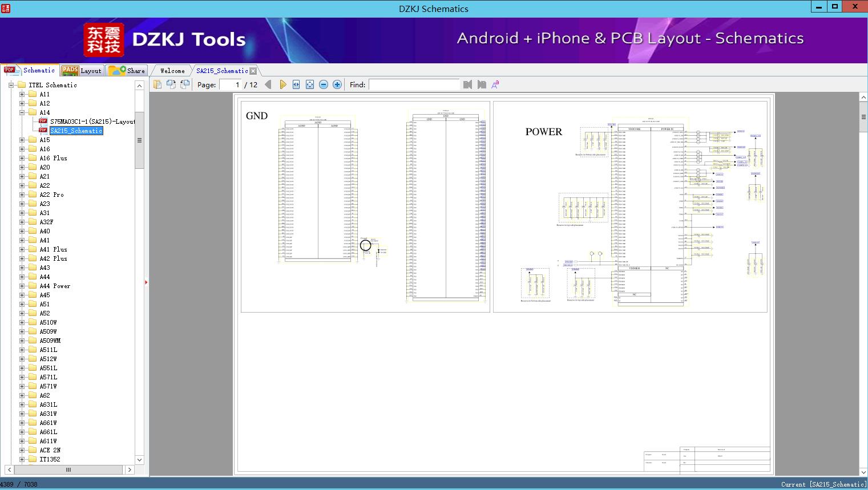Click the tree horizontal scroll right arrow

point(130,469)
